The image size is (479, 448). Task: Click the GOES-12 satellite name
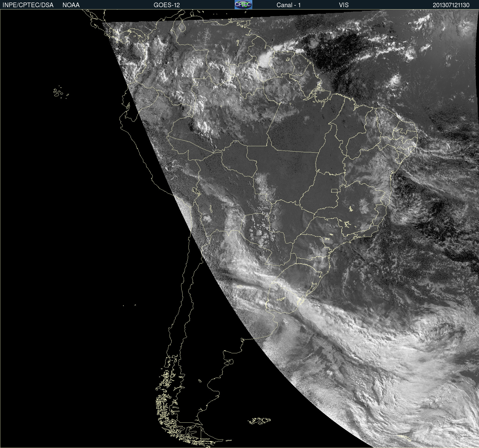167,5
